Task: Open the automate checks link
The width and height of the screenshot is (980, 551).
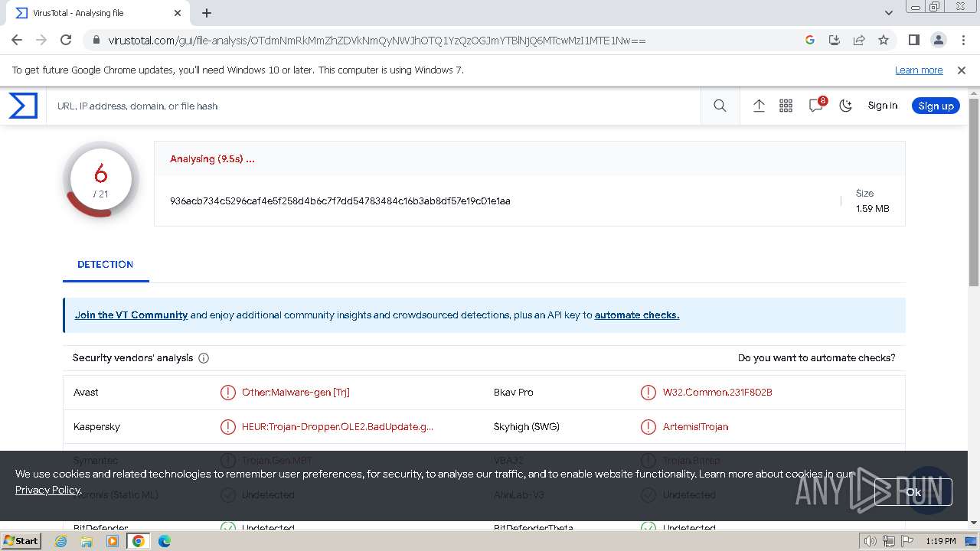Action: [x=637, y=315]
